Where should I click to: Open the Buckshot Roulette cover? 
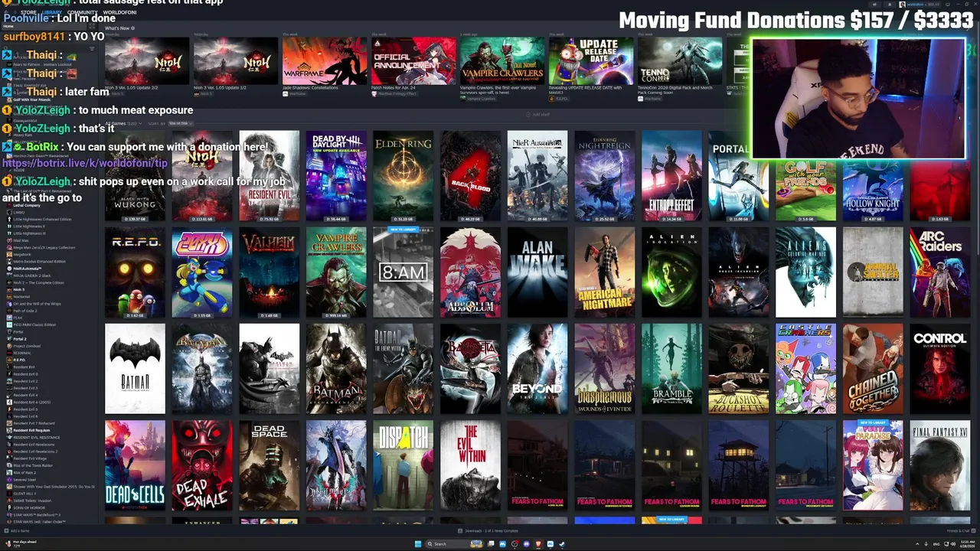738,369
